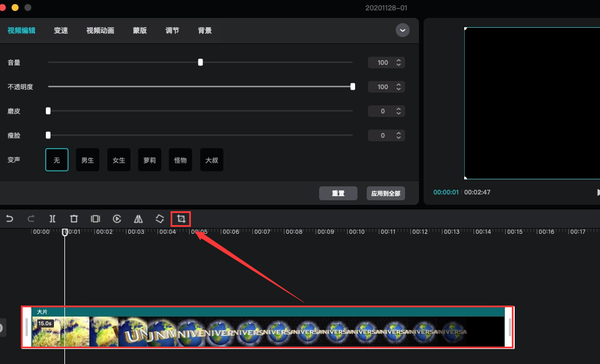Viewport: 600px width, 364px height.
Task: Click the 重置 reset button
Action: [x=338, y=193]
